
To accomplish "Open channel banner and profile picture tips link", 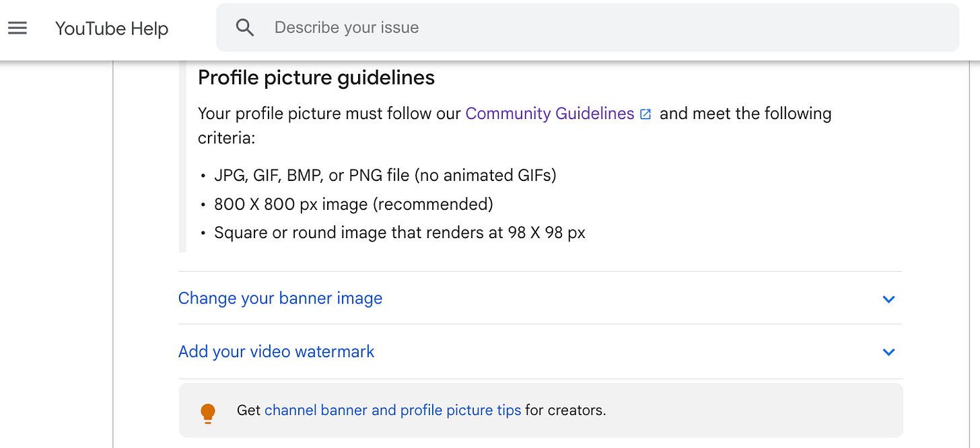I will coord(392,410).
